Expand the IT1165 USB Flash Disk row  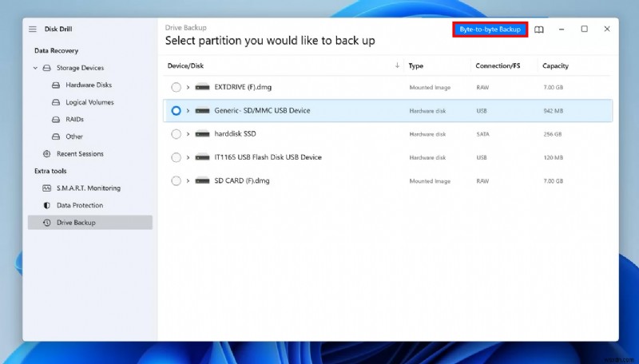pyautogui.click(x=188, y=157)
